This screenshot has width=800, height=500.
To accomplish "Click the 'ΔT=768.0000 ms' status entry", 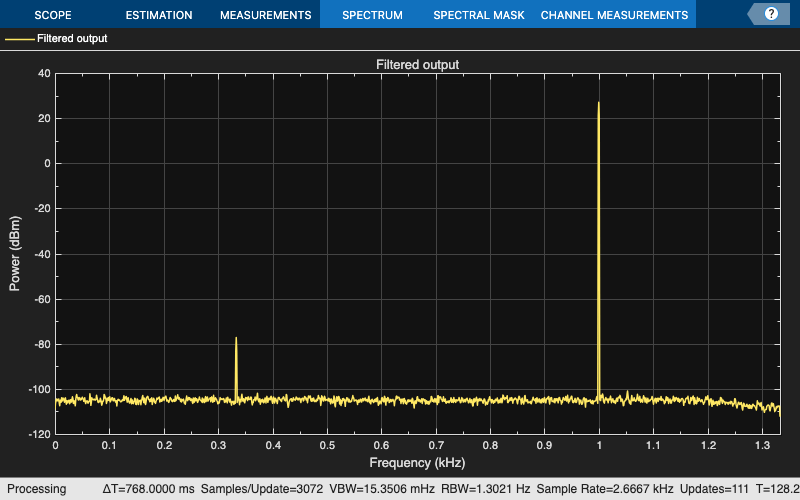I will pyautogui.click(x=148, y=489).
